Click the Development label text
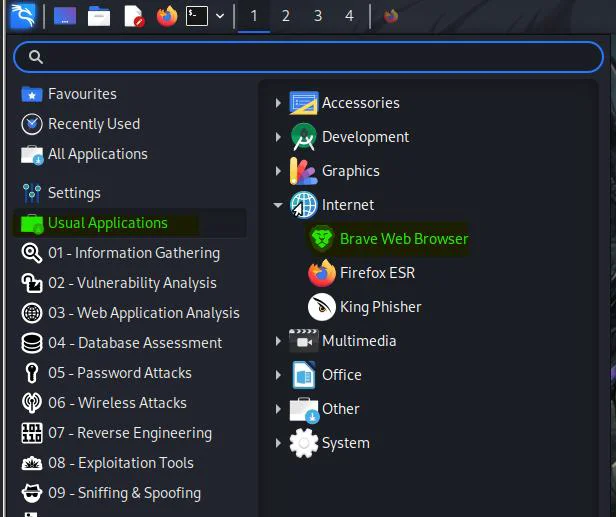Viewport: 616px width, 517px height. pyautogui.click(x=365, y=137)
